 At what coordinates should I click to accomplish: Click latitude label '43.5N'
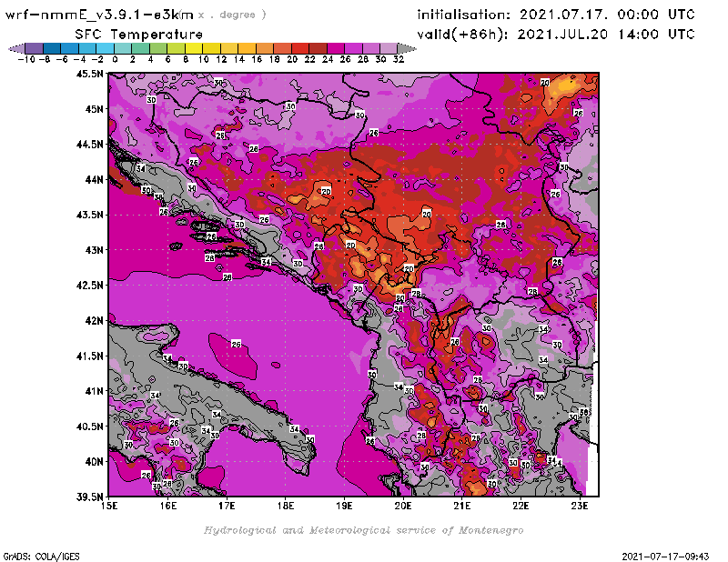[x=90, y=215]
